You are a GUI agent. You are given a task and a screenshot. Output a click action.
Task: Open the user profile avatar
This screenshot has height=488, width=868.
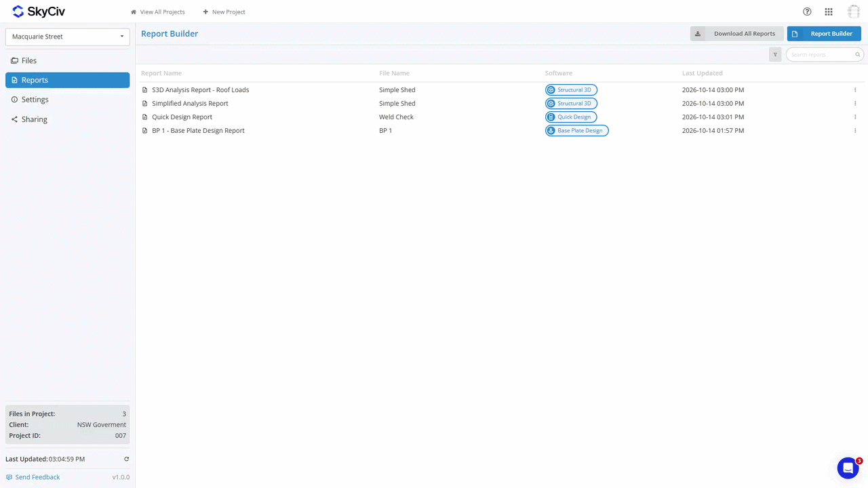[854, 12]
